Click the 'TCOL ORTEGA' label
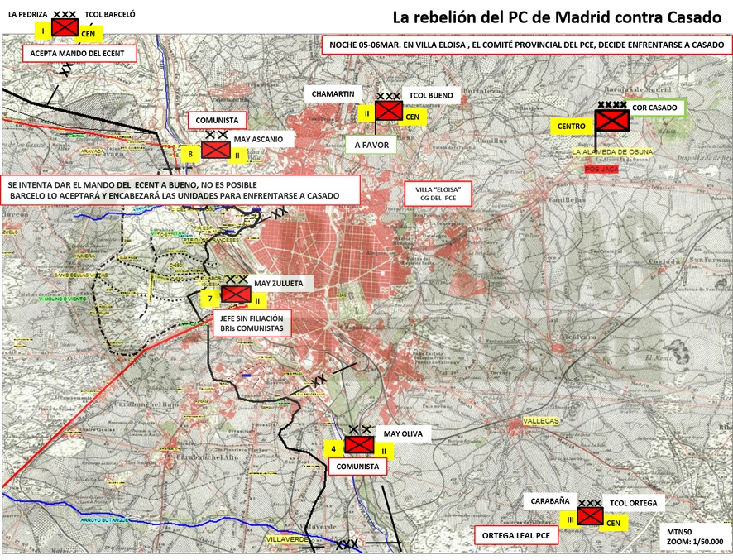Viewport: 733px width, 560px height. [634, 503]
